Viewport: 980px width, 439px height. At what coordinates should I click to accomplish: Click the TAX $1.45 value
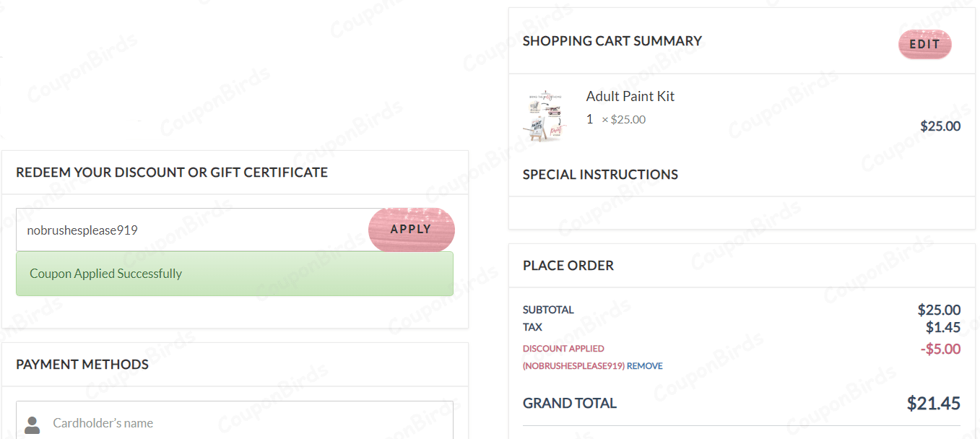pyautogui.click(x=943, y=326)
